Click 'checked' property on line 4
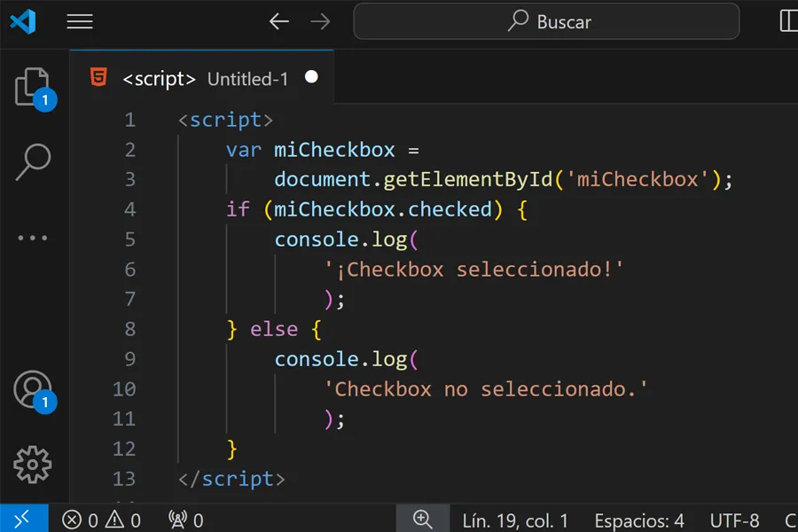The height and width of the screenshot is (532, 798). click(450, 209)
